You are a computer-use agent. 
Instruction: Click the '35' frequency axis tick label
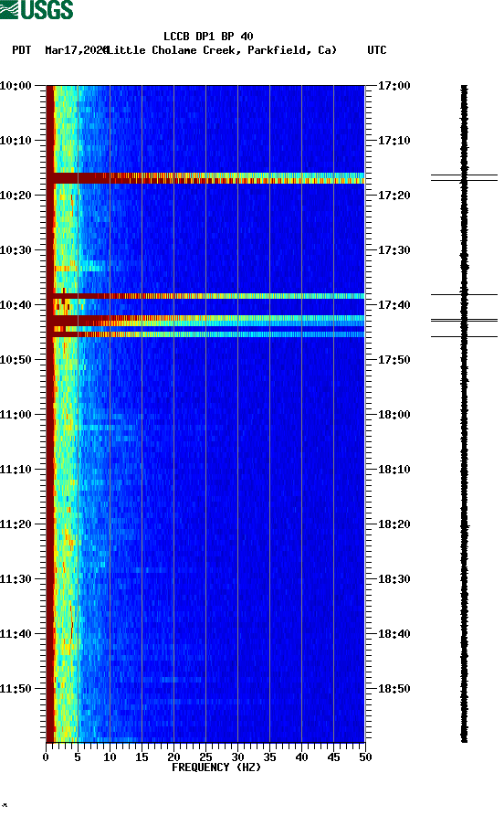point(269,757)
